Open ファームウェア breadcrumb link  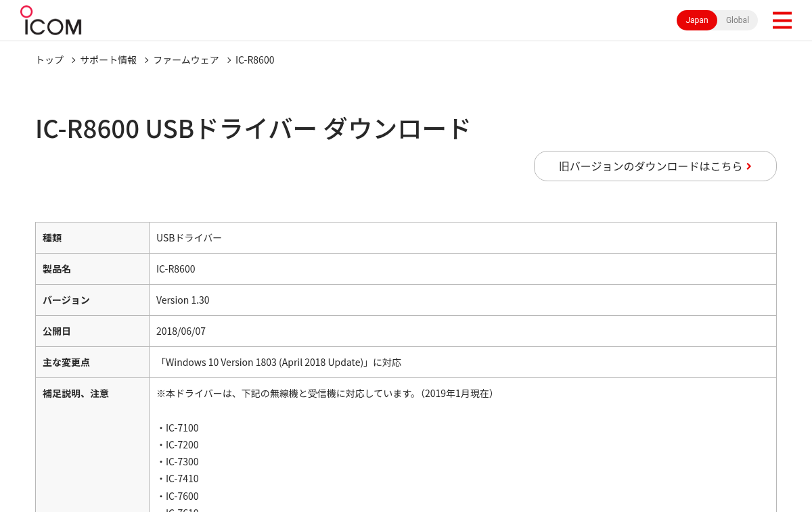[186, 60]
